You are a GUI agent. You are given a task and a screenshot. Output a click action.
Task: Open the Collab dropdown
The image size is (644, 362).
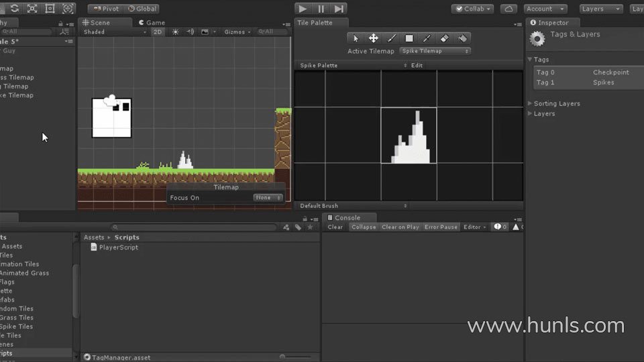point(472,9)
